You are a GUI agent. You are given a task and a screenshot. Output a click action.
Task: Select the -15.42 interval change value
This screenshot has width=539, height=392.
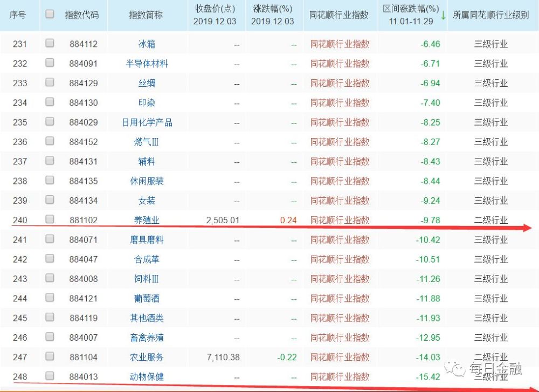coord(428,377)
